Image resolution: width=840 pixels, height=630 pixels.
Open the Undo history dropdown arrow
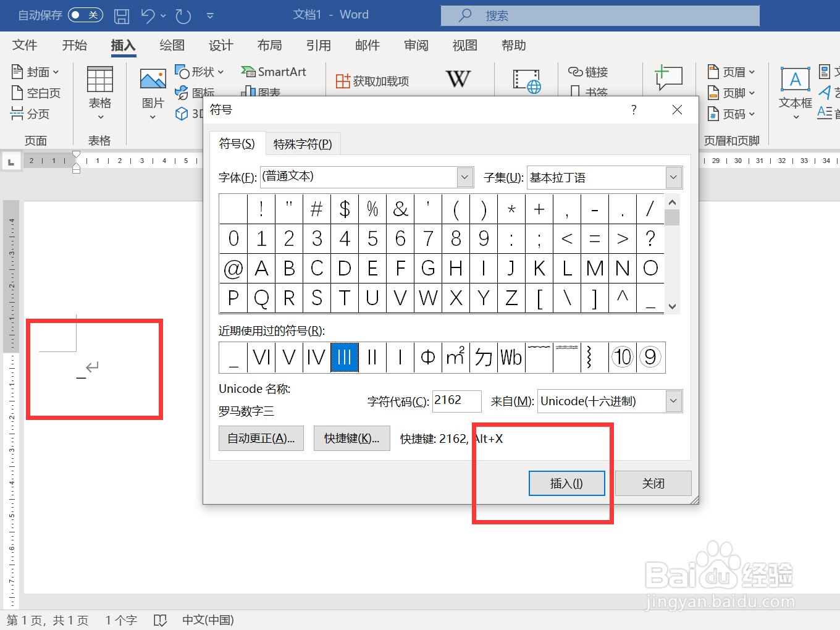tap(163, 15)
